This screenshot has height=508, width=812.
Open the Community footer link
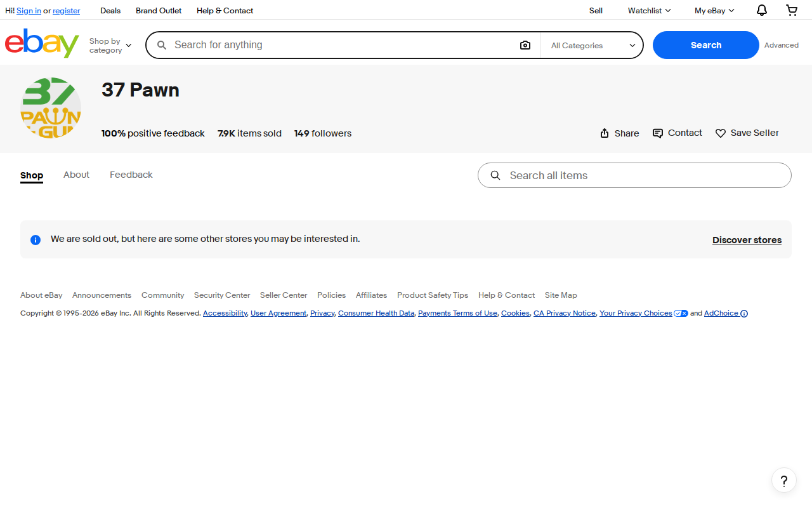163,295
